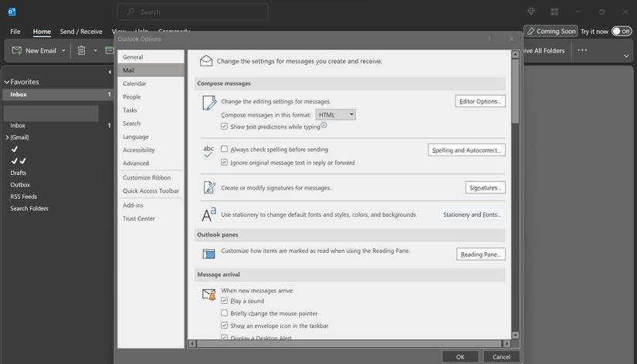Open Advanced options category
Screen dimensions: 637x364
tap(151, 163)
